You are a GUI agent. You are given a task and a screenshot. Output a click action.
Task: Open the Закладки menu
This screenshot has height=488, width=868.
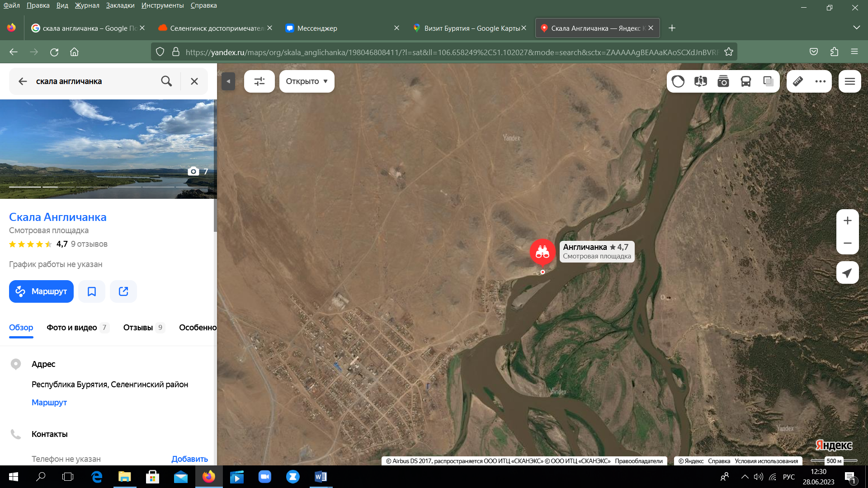[120, 5]
